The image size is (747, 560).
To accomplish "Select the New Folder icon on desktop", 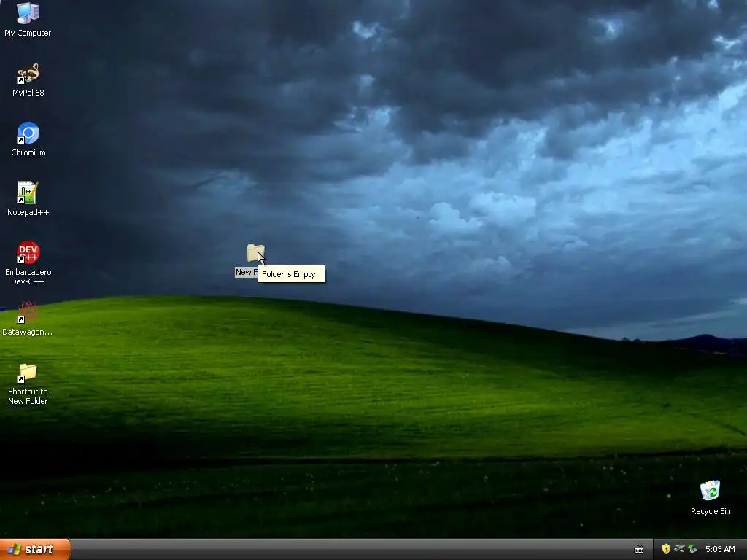I will coord(255,253).
